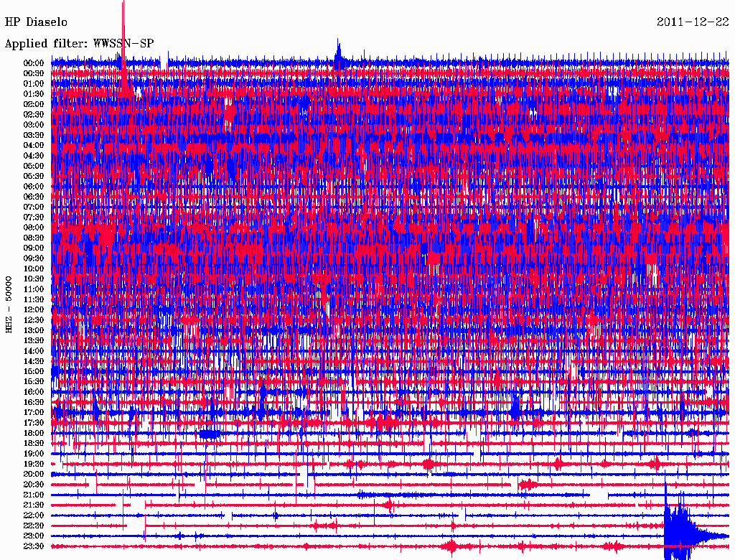Select the 05:00 time label

[x=34, y=166]
